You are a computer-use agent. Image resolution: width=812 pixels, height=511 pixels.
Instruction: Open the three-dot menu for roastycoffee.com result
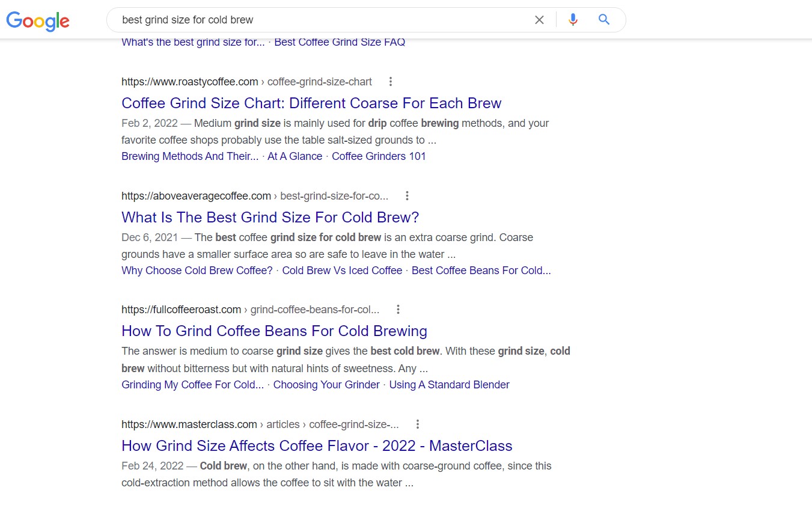click(x=391, y=82)
